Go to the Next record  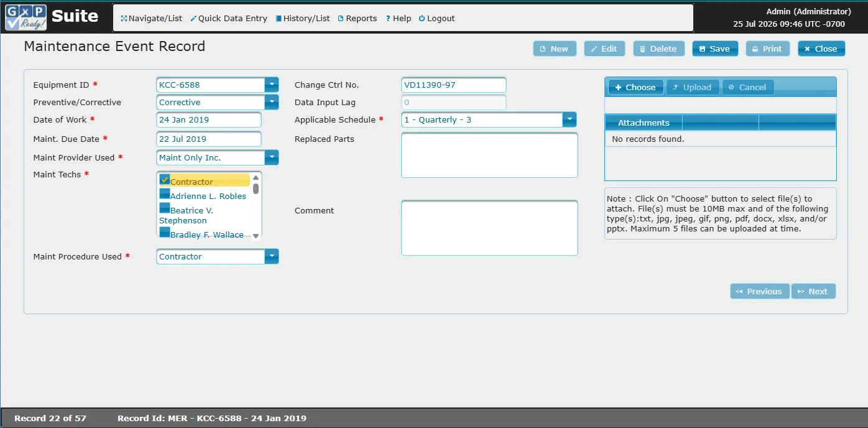813,291
